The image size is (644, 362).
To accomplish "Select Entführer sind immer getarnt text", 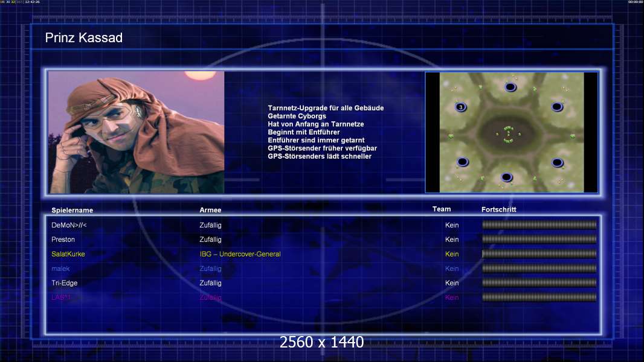I will 316,140.
